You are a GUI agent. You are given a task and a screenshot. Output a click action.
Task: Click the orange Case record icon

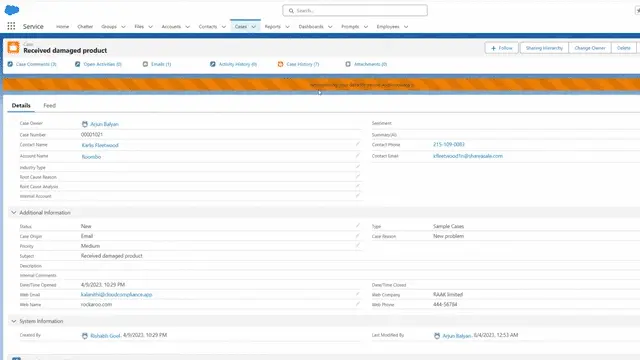click(13, 47)
